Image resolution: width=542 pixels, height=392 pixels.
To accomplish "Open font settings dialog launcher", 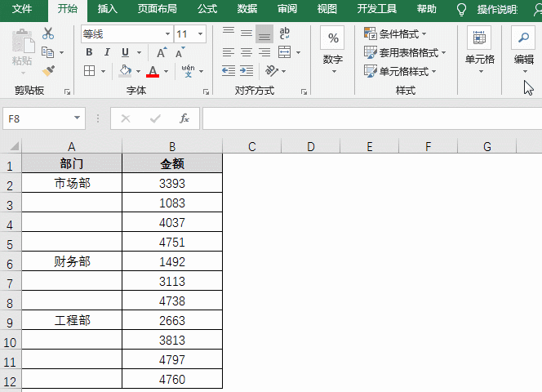I will 206,91.
